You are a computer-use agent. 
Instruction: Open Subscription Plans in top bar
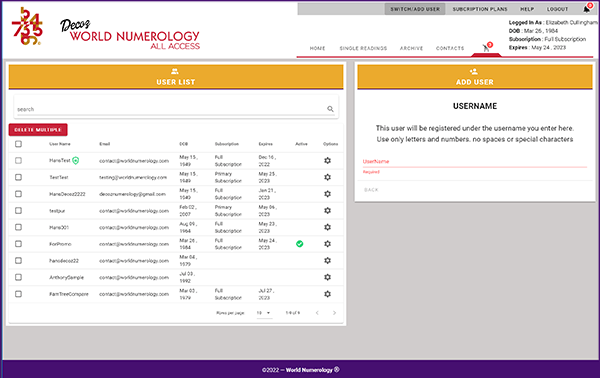pos(480,9)
